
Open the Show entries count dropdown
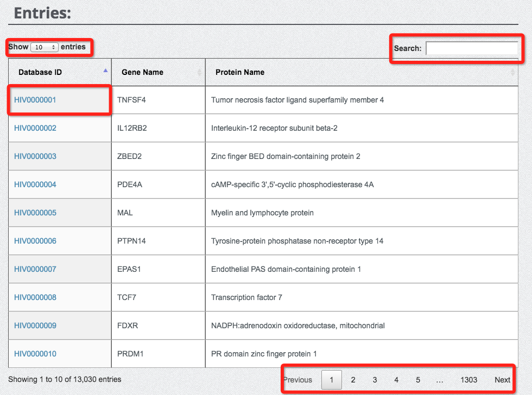click(x=45, y=47)
